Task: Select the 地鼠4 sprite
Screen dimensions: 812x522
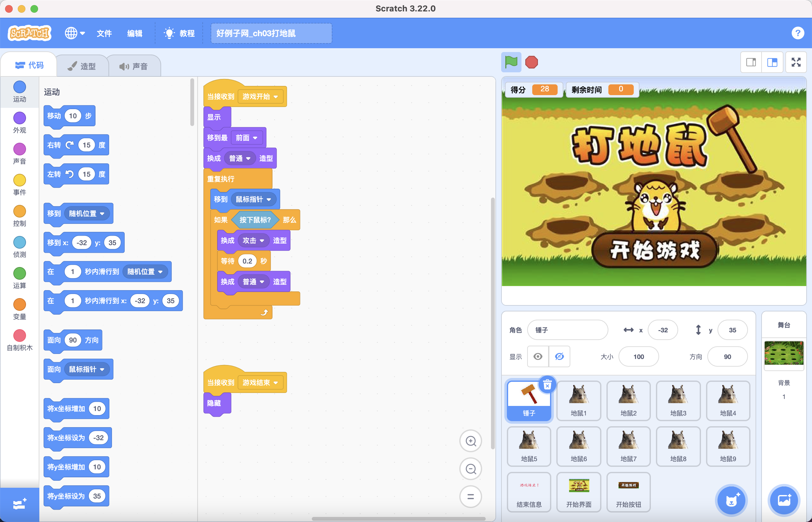Action: pos(728,400)
